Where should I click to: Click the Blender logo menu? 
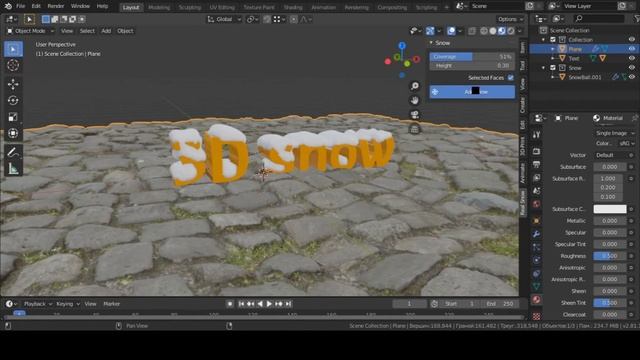8,6
